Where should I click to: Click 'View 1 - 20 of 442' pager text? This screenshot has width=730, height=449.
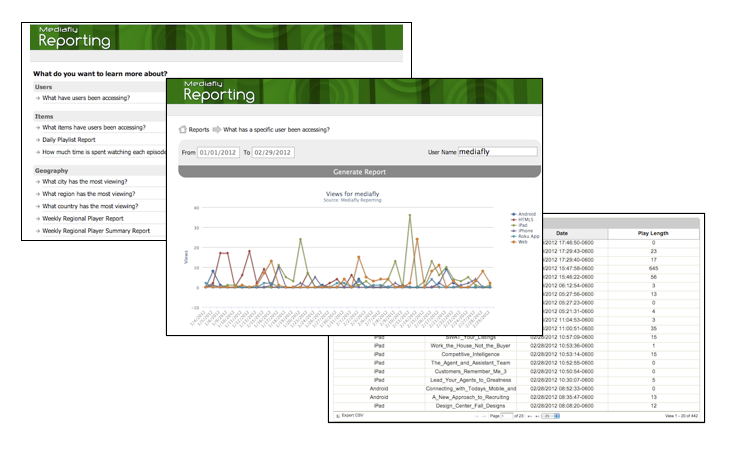pos(681,416)
